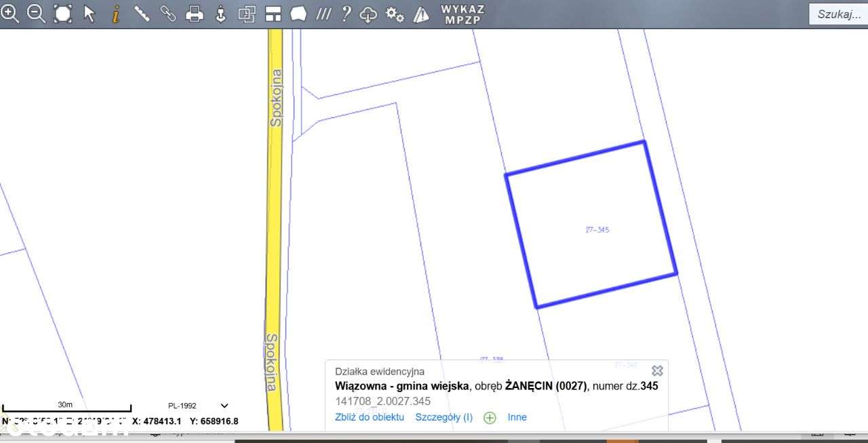Print the current map view
Image resolution: width=868 pixels, height=443 pixels.
pos(195,14)
